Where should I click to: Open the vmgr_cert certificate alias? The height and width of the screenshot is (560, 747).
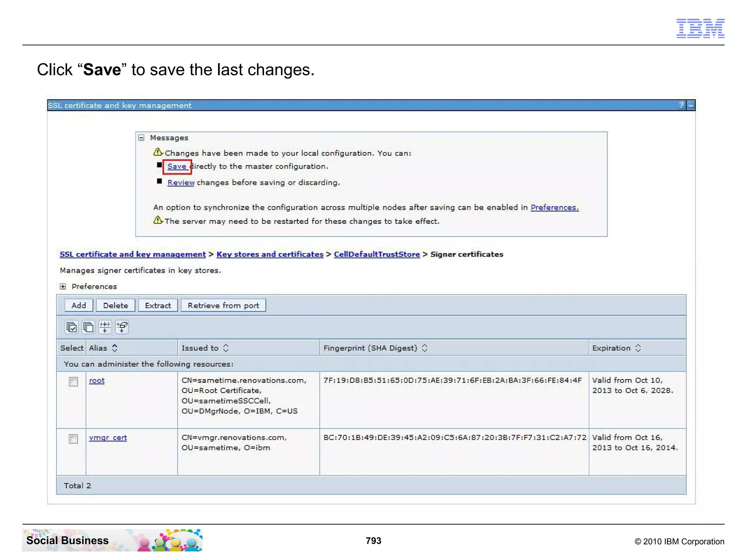coord(108,437)
